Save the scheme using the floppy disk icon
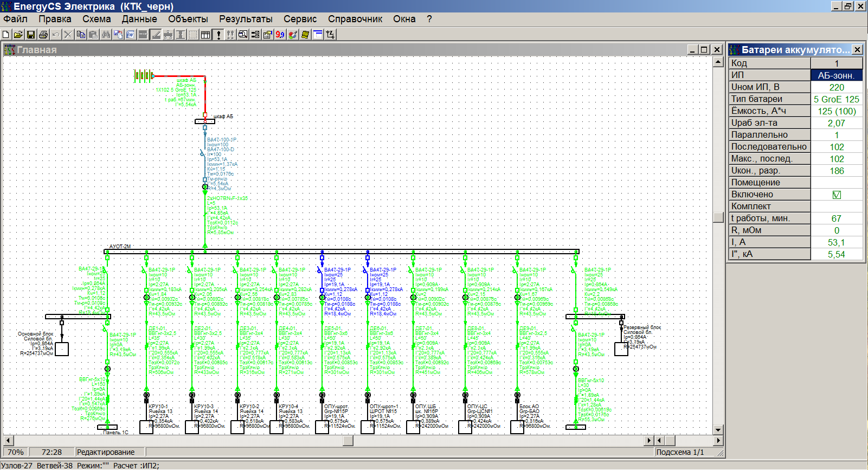Screen dimensions: 868x470 [31, 35]
